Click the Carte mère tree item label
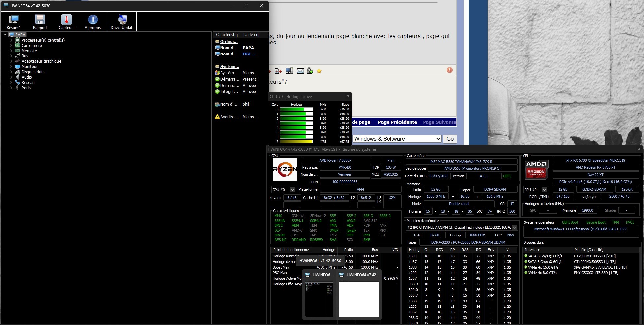 tap(32, 46)
